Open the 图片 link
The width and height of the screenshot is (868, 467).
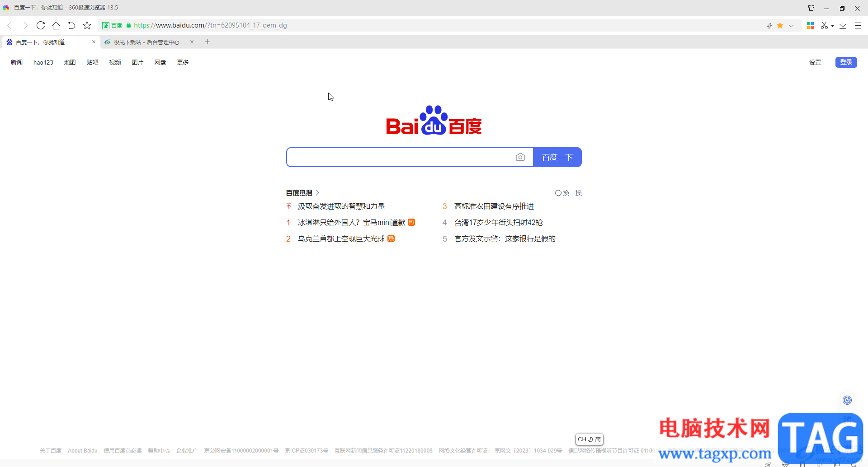tap(137, 62)
